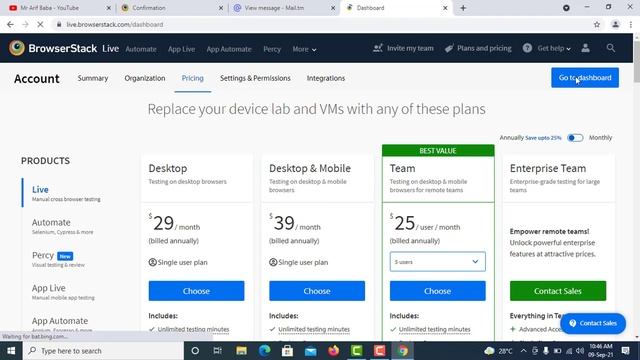Open Chrome profile avatar icon

616,24
